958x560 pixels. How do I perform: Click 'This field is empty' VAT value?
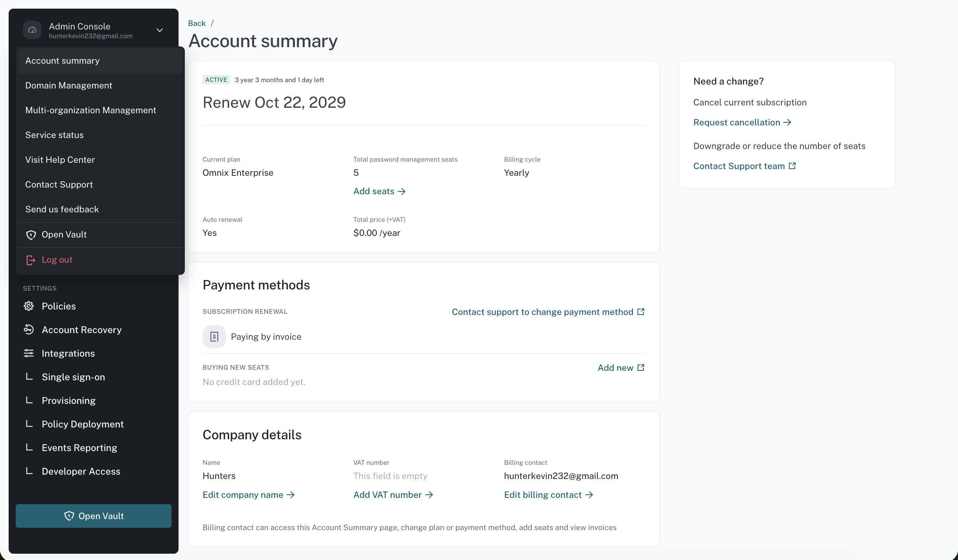tap(390, 476)
